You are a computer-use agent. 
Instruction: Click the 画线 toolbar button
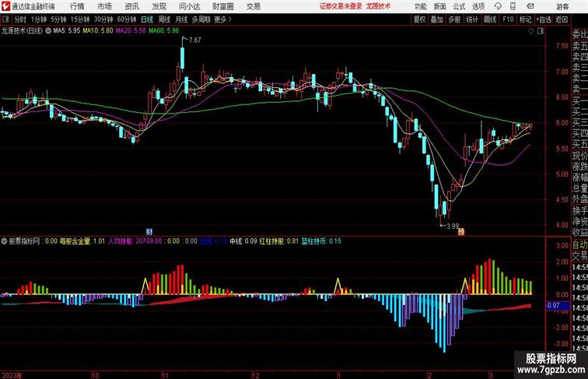click(490, 19)
